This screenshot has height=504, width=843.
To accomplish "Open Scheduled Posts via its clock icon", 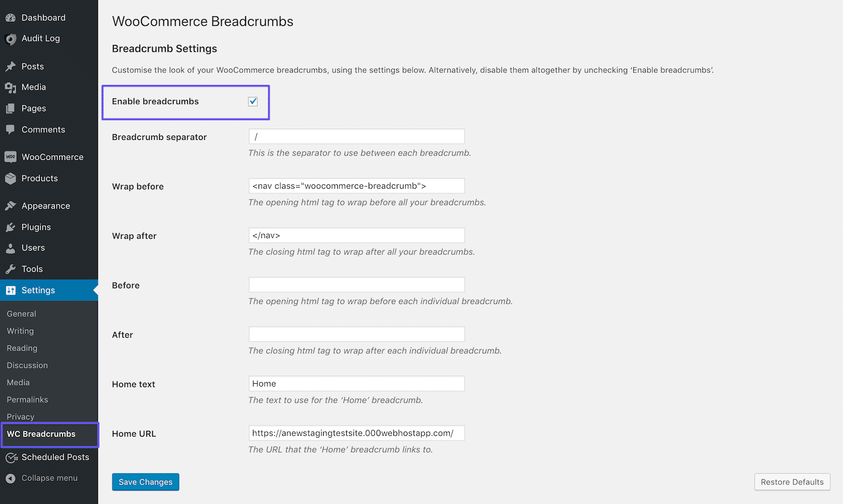I will coord(11,457).
